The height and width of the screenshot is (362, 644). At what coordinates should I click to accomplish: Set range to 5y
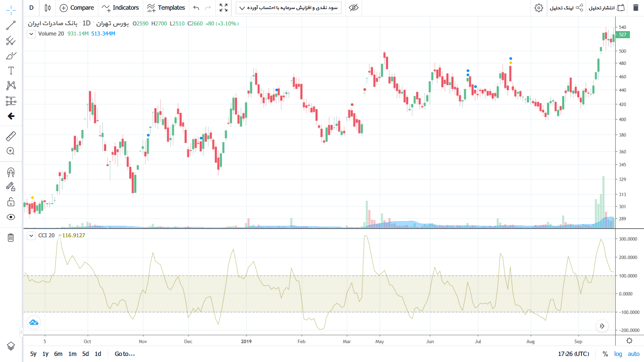(33, 354)
